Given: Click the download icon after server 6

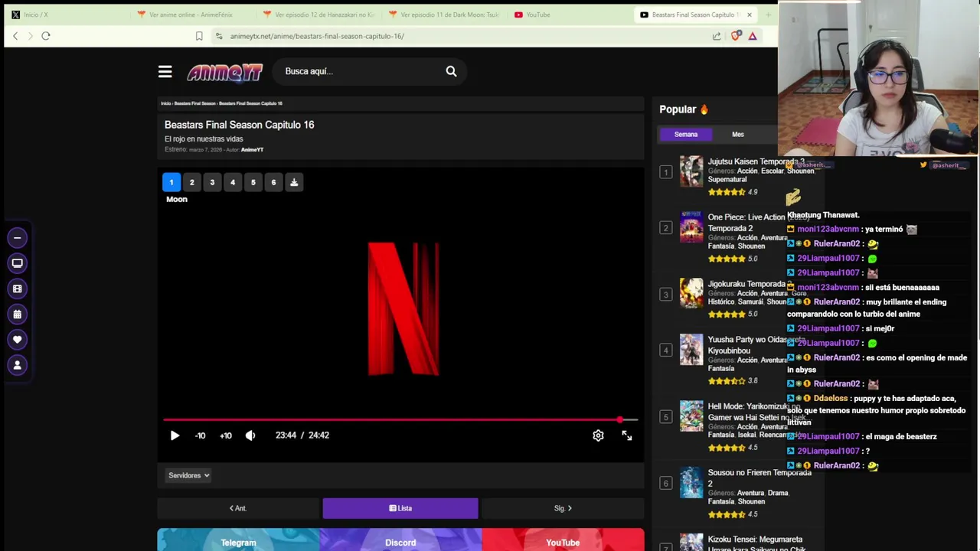Looking at the screenshot, I should click(294, 182).
